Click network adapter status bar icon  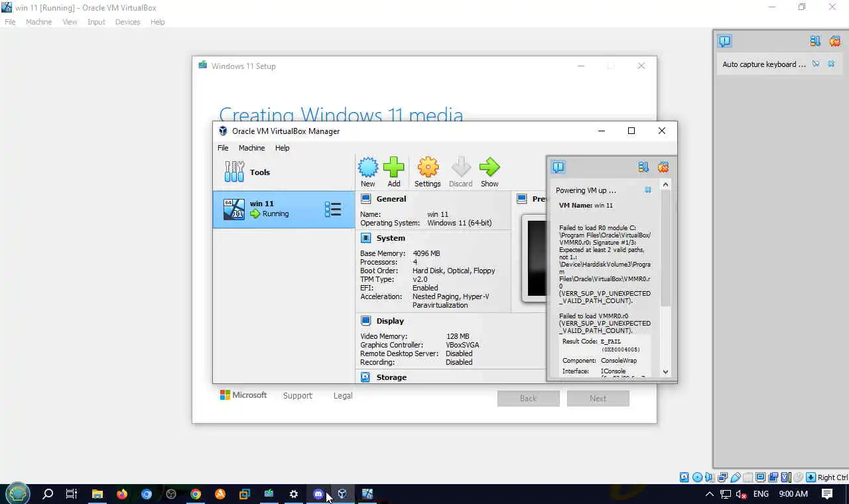pyautogui.click(x=722, y=477)
